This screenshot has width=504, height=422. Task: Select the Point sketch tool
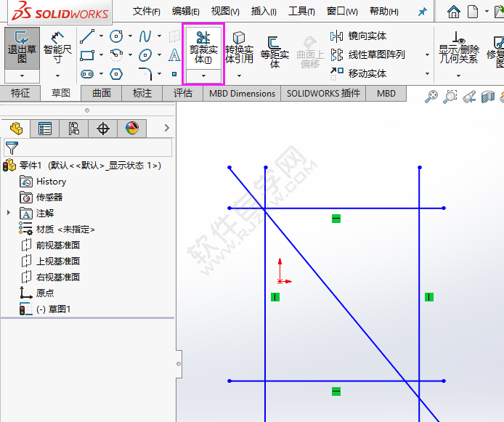point(174,74)
